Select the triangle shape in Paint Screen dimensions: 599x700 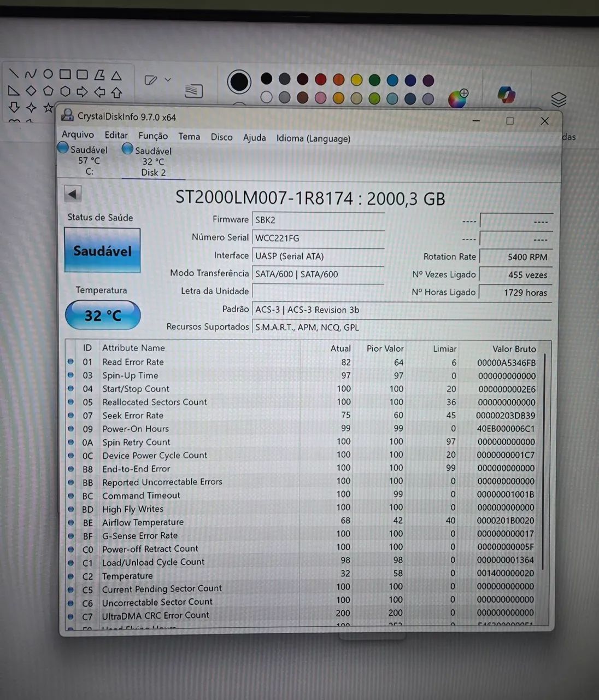(x=116, y=75)
